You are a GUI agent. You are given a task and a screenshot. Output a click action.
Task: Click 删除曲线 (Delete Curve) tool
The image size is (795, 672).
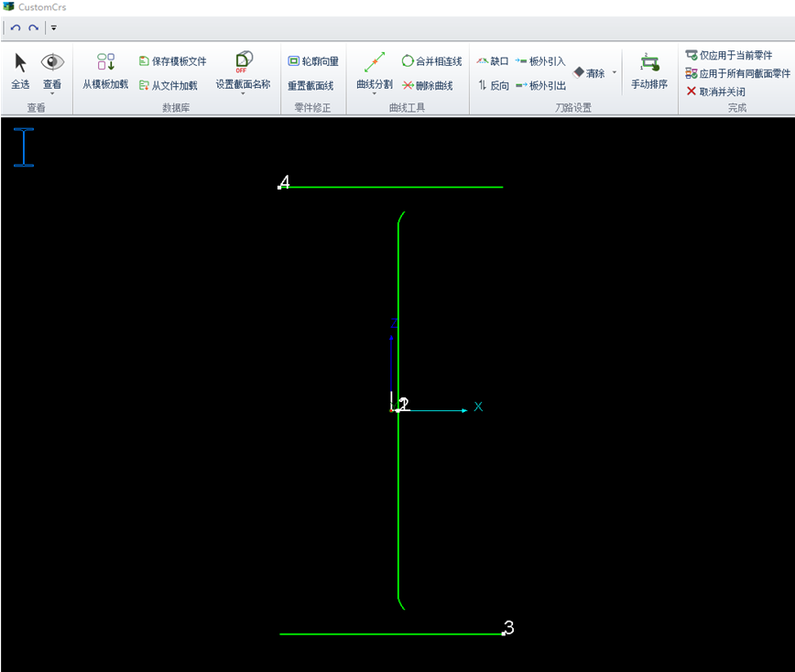click(x=427, y=85)
